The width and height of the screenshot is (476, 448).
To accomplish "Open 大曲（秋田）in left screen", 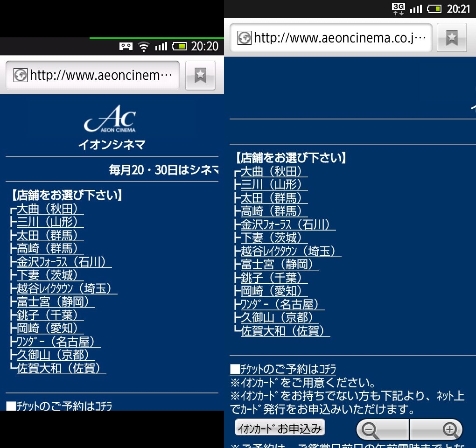I will pos(50,209).
